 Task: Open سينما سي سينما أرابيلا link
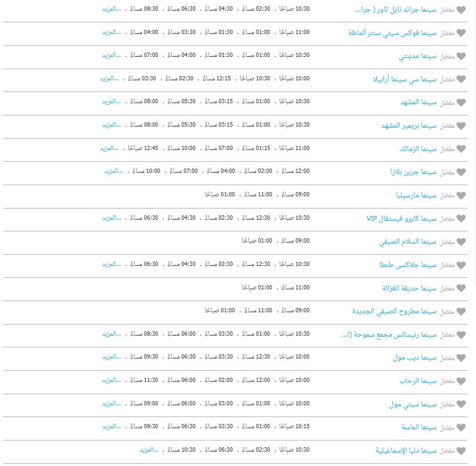pyautogui.click(x=404, y=79)
